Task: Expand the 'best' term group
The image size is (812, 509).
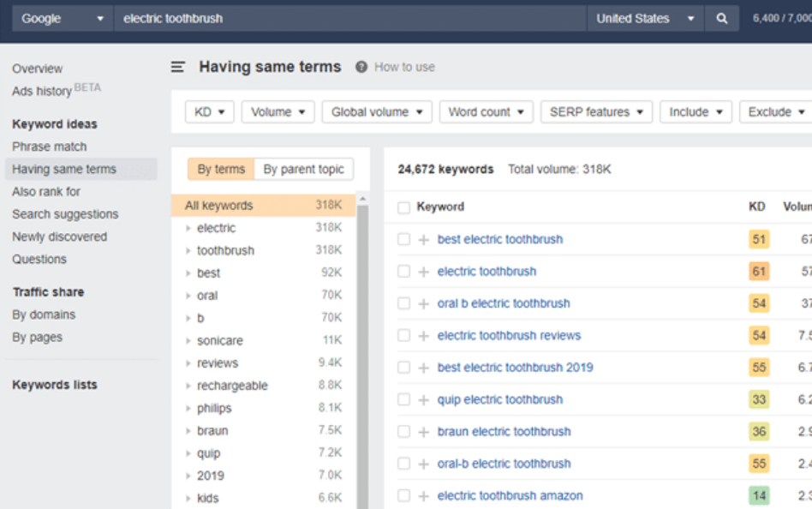Action: (188, 273)
